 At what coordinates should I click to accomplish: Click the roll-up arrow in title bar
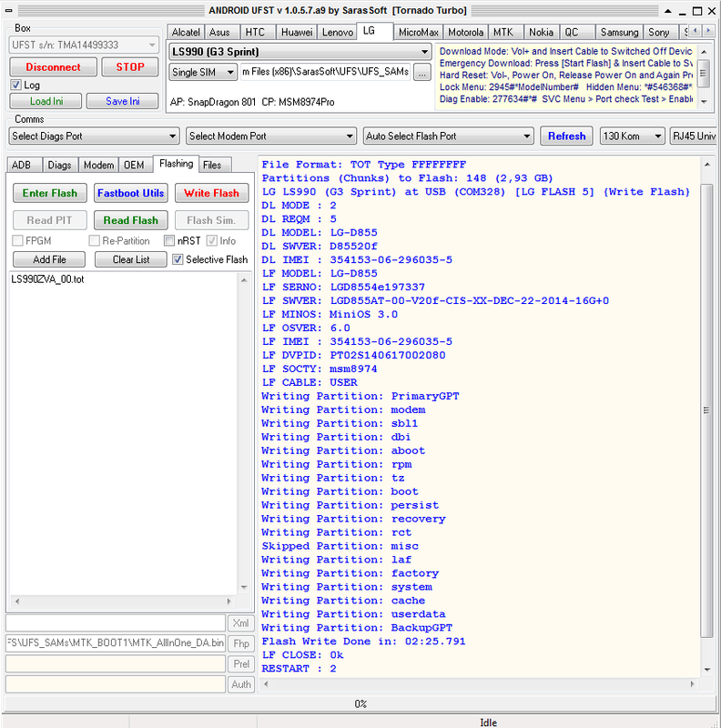pos(667,11)
